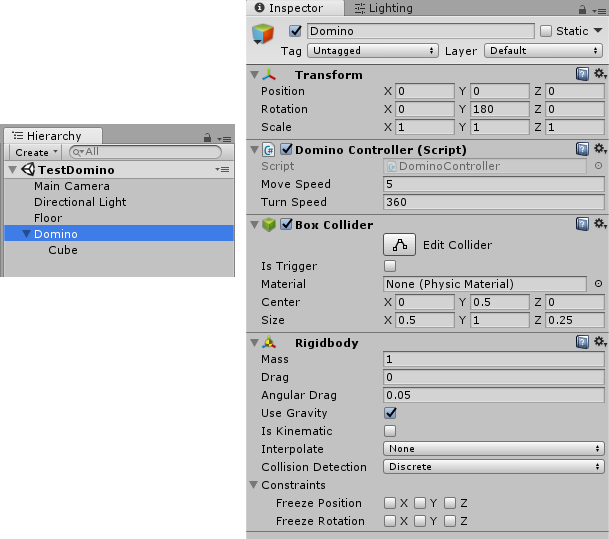Collapse the TestDomino scene
This screenshot has height=539, width=609.
tap(12, 169)
